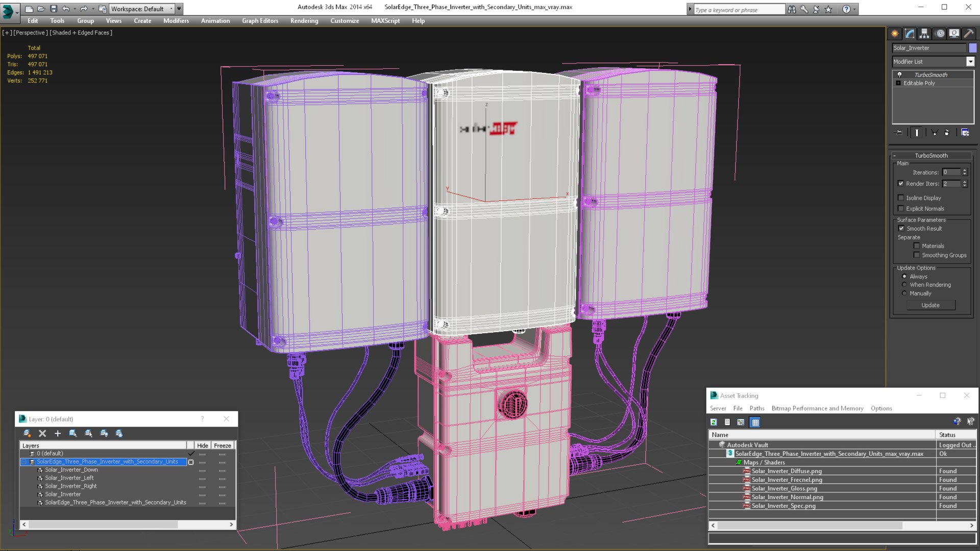The height and width of the screenshot is (551, 980).
Task: Open the Hierarchy command panel tab
Action: point(924,34)
